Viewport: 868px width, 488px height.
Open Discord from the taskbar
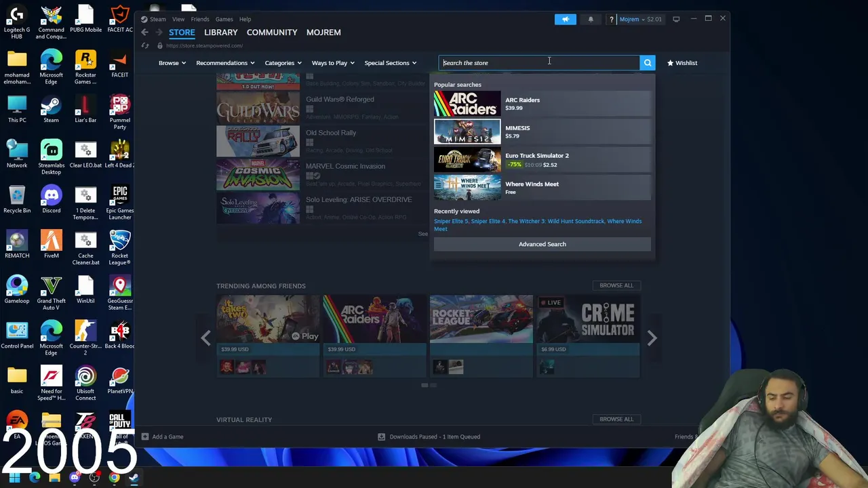75,477
